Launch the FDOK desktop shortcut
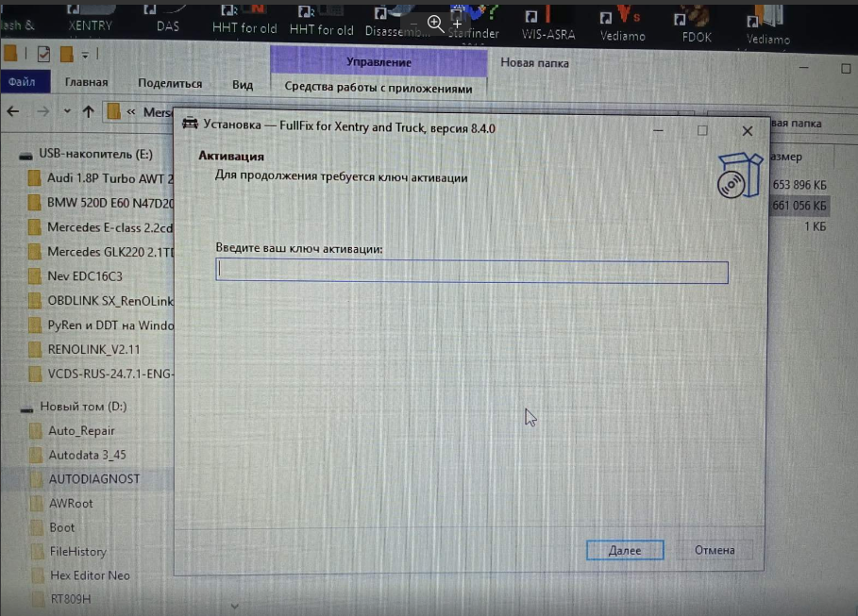The height and width of the screenshot is (616, 858). click(x=697, y=25)
